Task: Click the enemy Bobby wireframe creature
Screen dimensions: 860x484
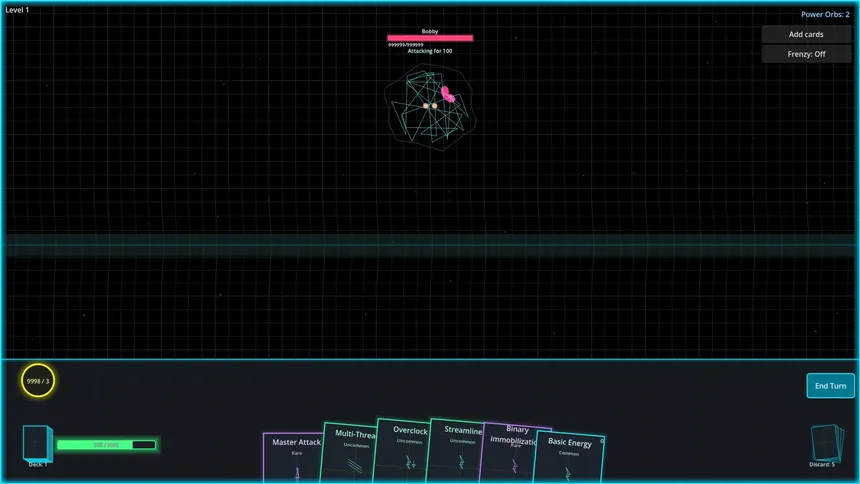Action: click(430, 105)
